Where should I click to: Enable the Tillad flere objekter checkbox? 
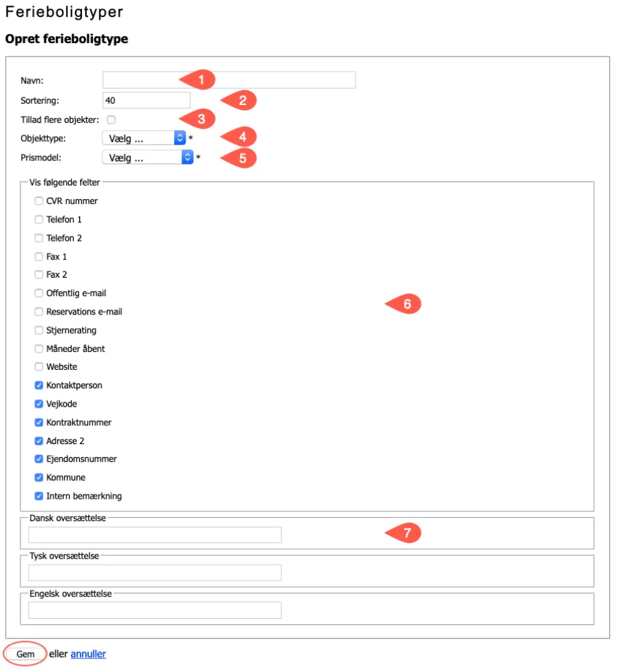[x=111, y=119]
